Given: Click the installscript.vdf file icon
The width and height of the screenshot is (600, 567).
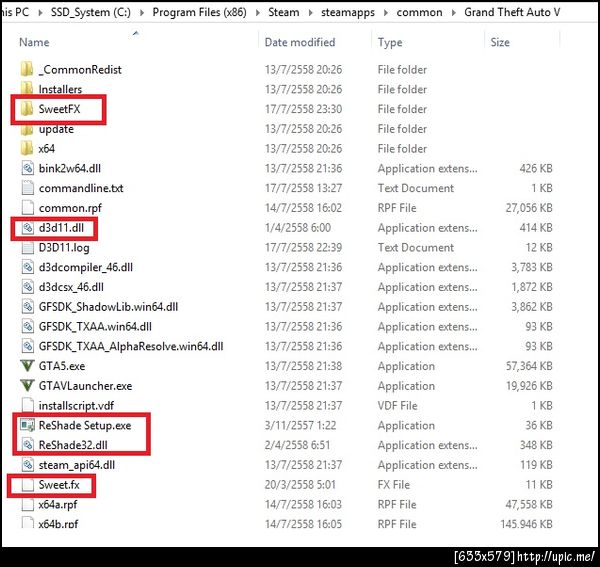Looking at the screenshot, I should (x=28, y=406).
